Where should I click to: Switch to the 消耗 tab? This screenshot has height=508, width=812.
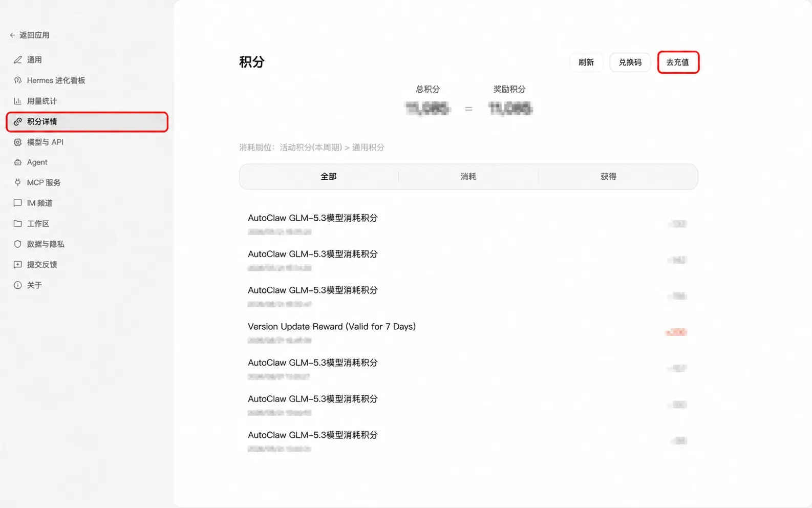click(468, 177)
